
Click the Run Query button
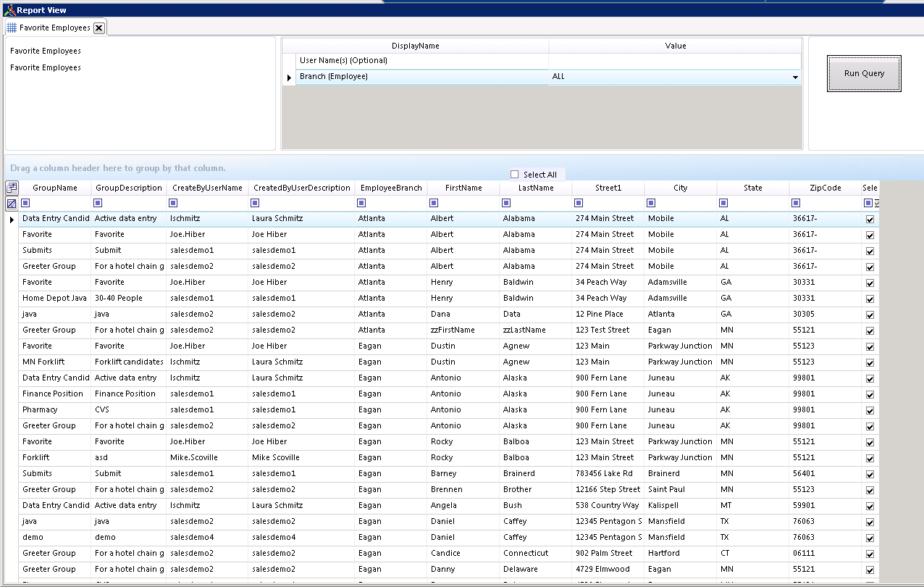coord(864,73)
